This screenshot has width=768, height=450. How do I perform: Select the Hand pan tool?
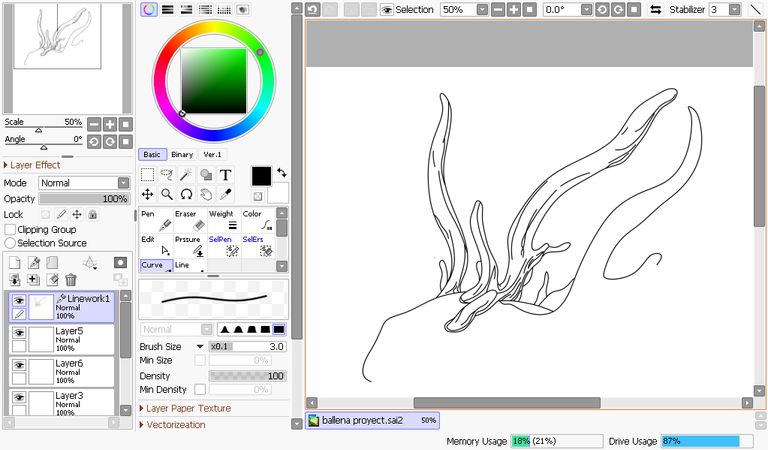[x=206, y=194]
